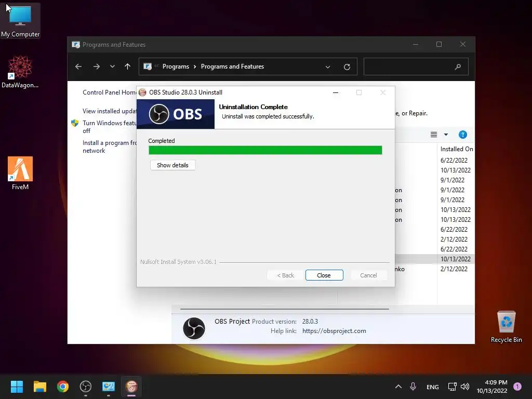
Task: Expand the view options dropdown arrow
Action: [x=446, y=135]
